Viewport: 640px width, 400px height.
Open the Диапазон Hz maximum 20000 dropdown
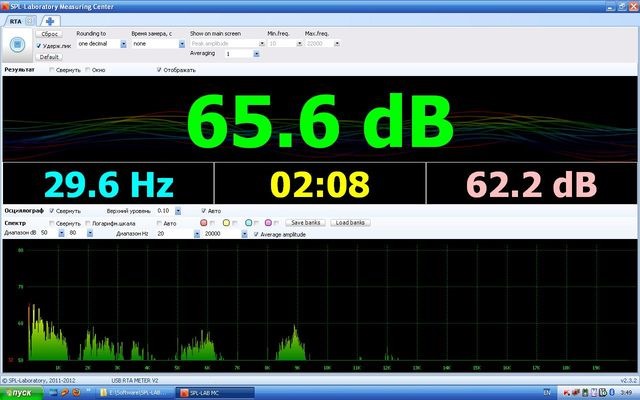click(x=244, y=234)
